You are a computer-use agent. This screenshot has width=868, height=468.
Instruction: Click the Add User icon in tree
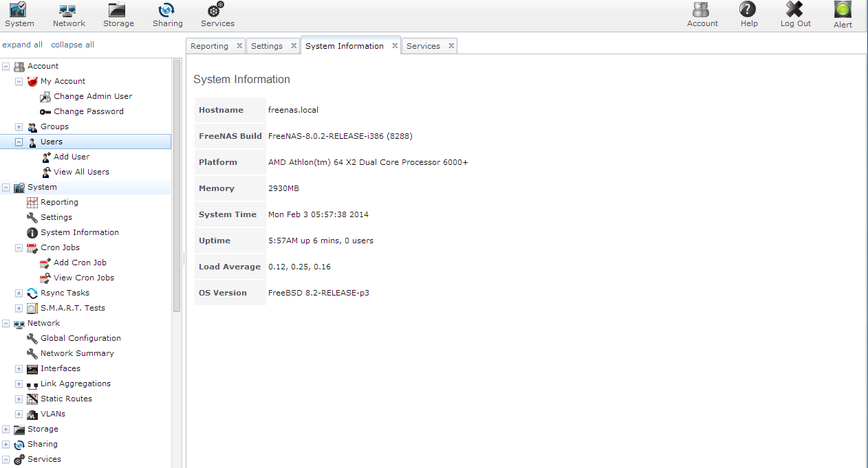(45, 157)
